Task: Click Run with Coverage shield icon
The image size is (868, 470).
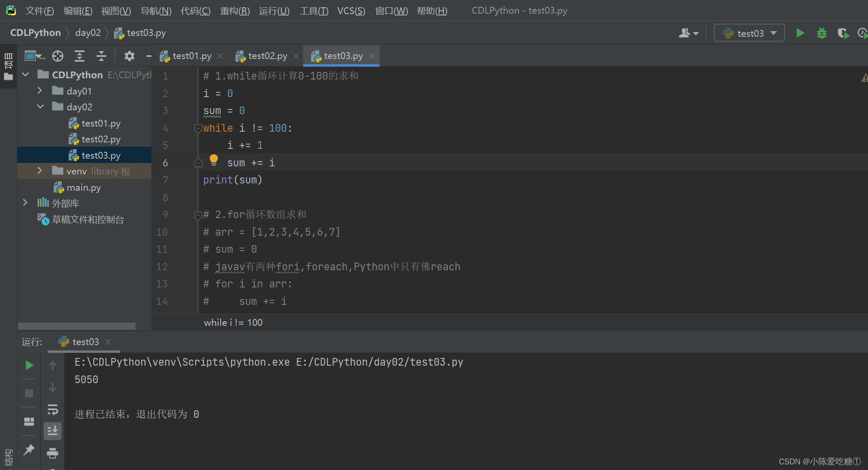Action: pyautogui.click(x=843, y=33)
